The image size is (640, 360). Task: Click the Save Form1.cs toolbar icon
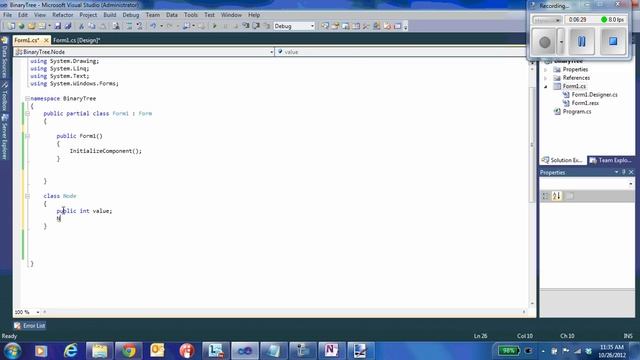coord(58,26)
